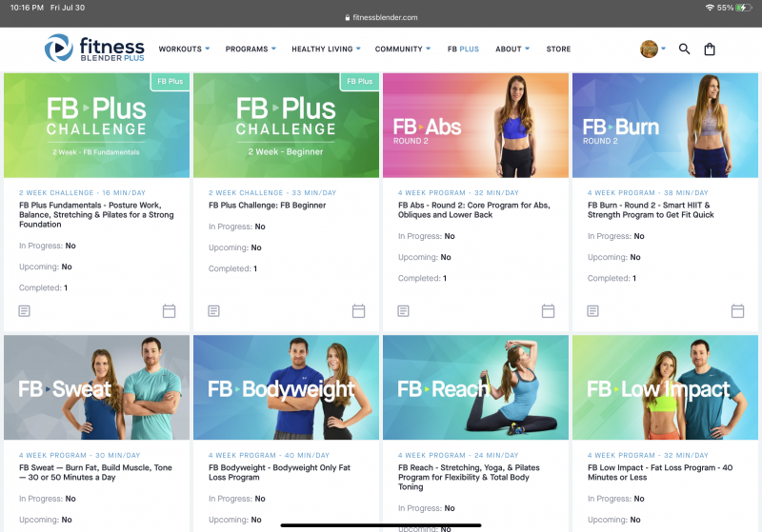
Task: Click calendar icon on FB Beginner challenge card
Action: 359,310
